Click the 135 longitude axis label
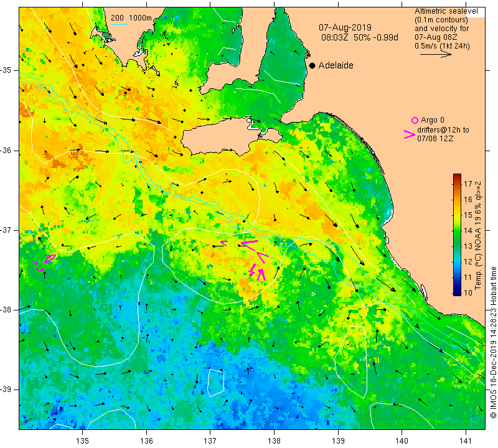 coord(83,441)
